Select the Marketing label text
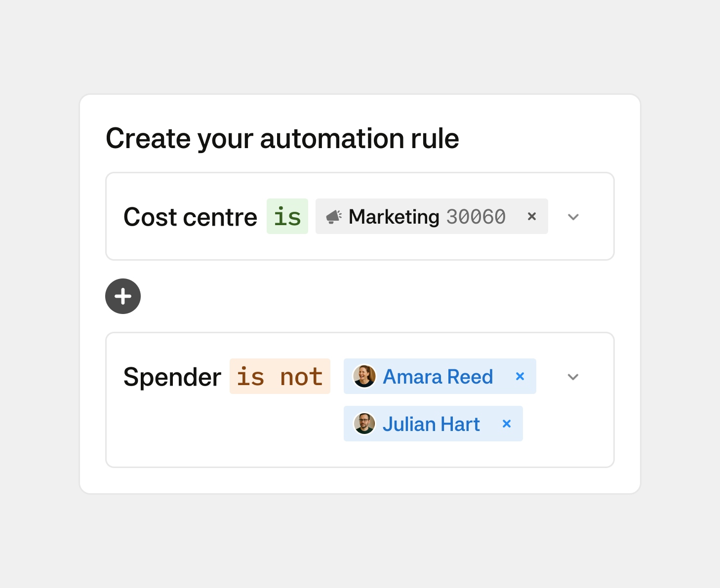The image size is (720, 588). [x=394, y=217]
